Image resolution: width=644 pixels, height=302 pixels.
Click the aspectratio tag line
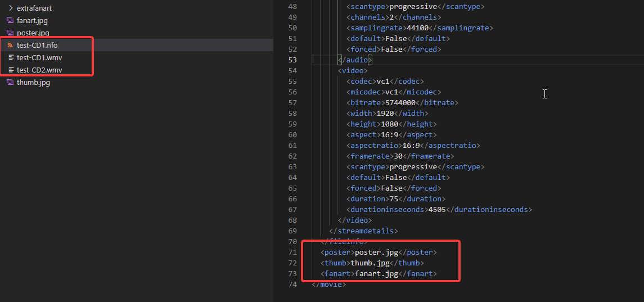coord(413,146)
